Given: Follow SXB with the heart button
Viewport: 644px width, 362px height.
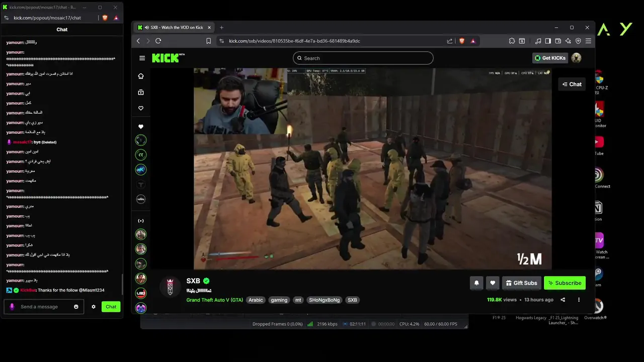Looking at the screenshot, I should [x=493, y=283].
